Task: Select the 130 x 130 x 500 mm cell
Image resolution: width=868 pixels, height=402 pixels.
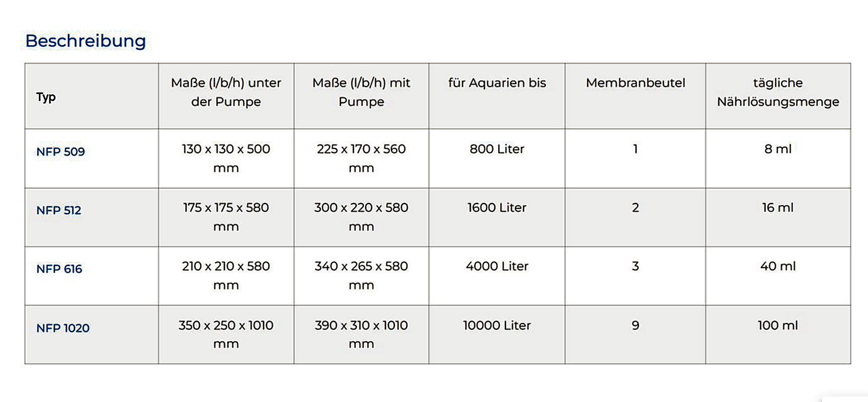Action: (x=226, y=158)
